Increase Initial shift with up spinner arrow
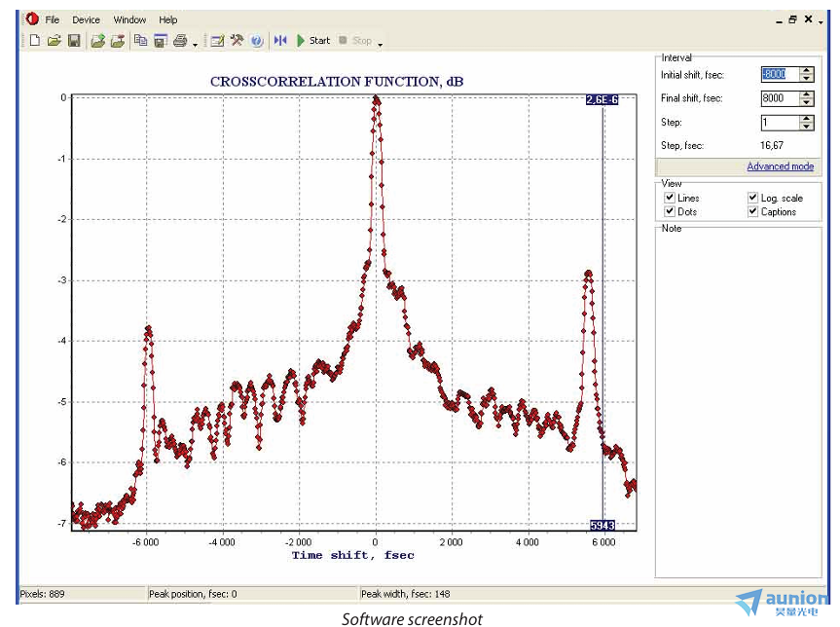The width and height of the screenshot is (840, 627). tap(806, 70)
